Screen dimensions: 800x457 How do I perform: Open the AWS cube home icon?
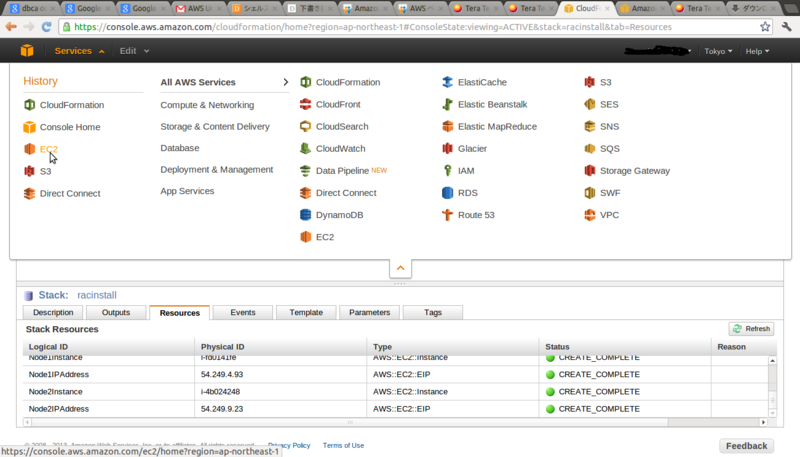[x=27, y=50]
